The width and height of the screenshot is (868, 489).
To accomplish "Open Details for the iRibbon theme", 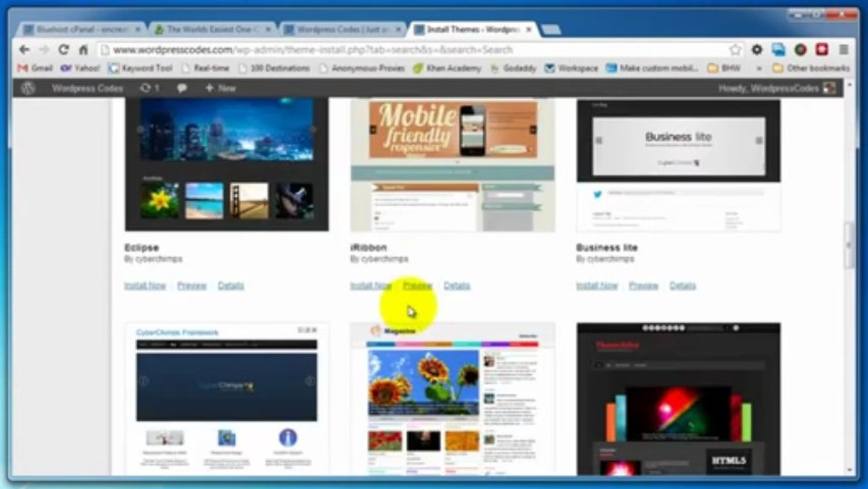I will pyautogui.click(x=457, y=286).
